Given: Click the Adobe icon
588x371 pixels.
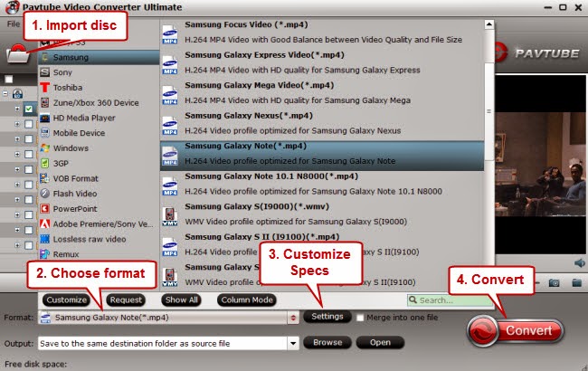Looking at the screenshot, I should click(44, 224).
